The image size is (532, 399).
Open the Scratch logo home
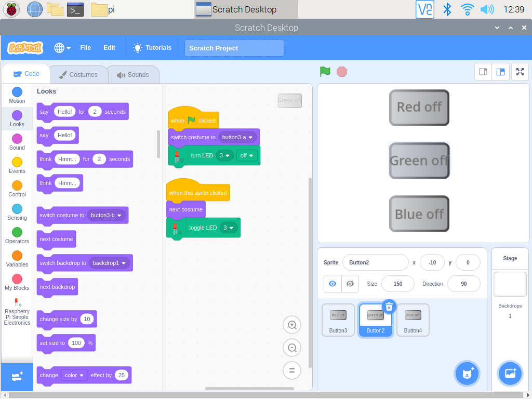coord(25,48)
